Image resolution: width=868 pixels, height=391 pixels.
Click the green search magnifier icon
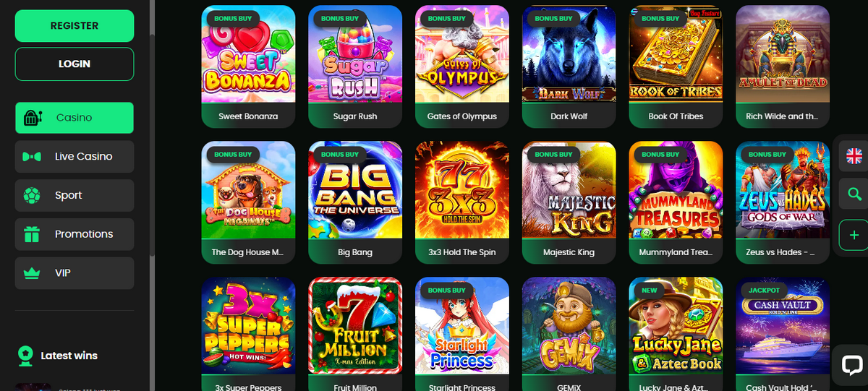tap(854, 194)
